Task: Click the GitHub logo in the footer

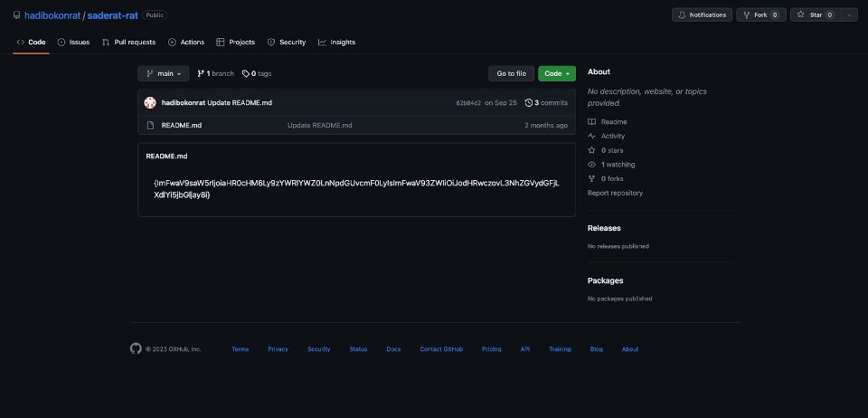Action: click(x=136, y=348)
